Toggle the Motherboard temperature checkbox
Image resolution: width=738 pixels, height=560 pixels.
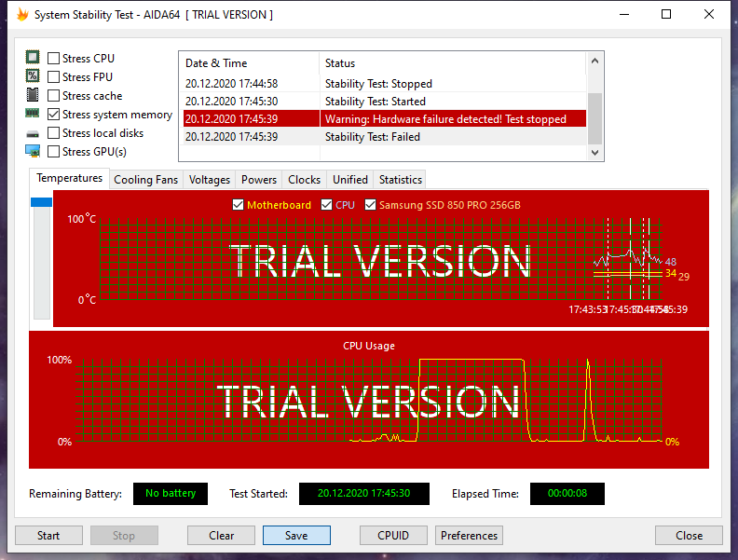pyautogui.click(x=239, y=205)
